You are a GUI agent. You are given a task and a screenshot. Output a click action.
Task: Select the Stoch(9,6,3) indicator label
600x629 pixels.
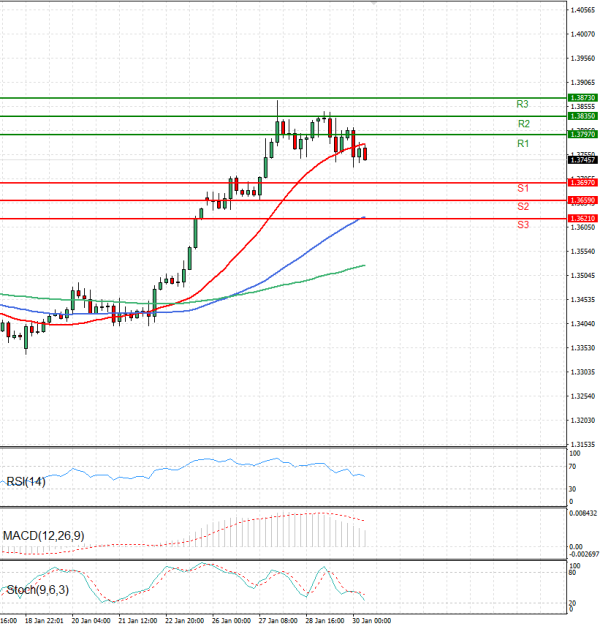tap(35, 591)
